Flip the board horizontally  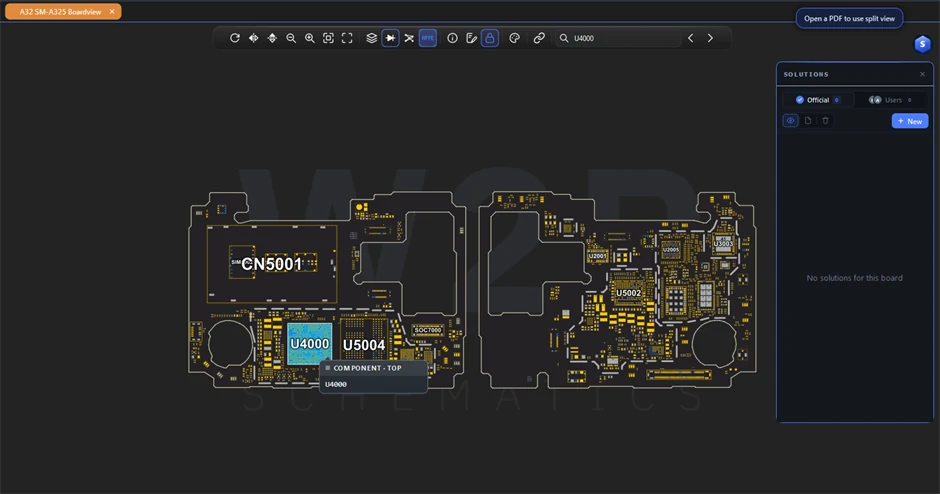pyautogui.click(x=254, y=38)
